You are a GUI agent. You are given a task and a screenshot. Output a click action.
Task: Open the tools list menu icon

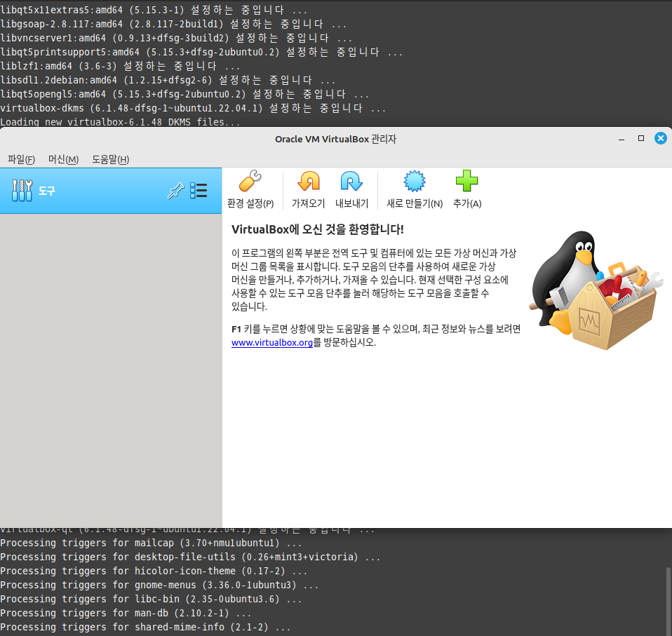click(x=199, y=191)
